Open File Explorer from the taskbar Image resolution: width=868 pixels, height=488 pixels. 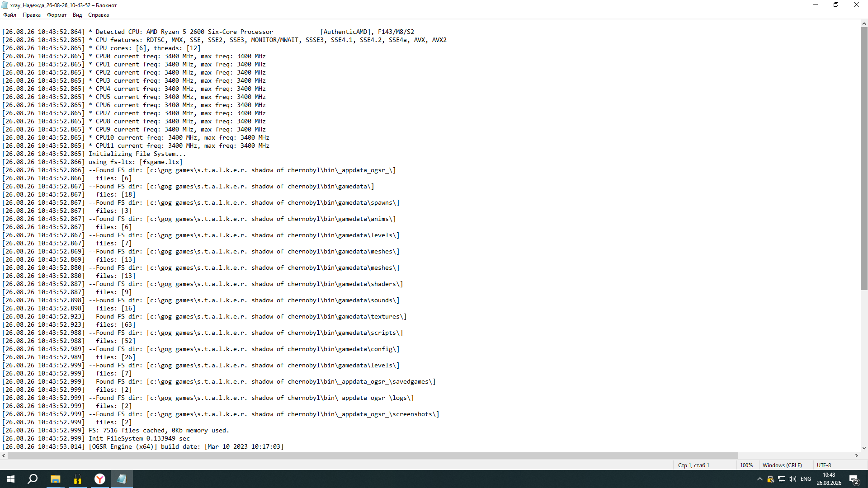55,479
